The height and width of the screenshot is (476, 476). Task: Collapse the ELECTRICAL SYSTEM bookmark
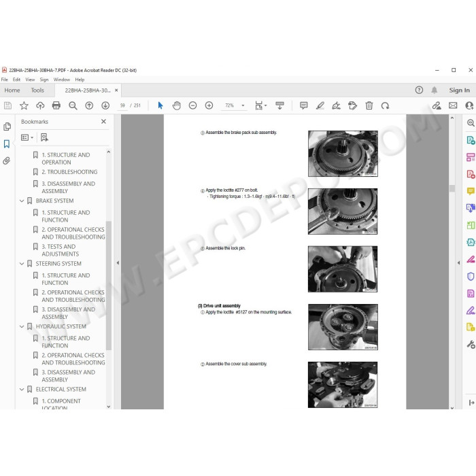tap(22, 390)
